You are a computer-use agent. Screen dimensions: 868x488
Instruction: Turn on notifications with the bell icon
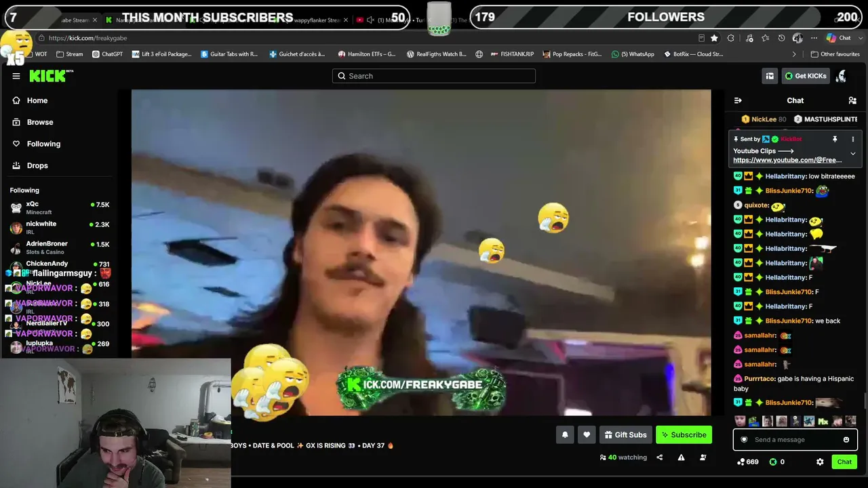[565, 435]
